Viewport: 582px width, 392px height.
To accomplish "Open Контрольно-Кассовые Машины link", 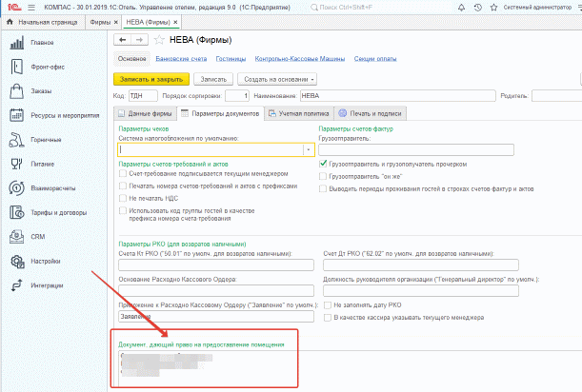I will click(x=300, y=59).
